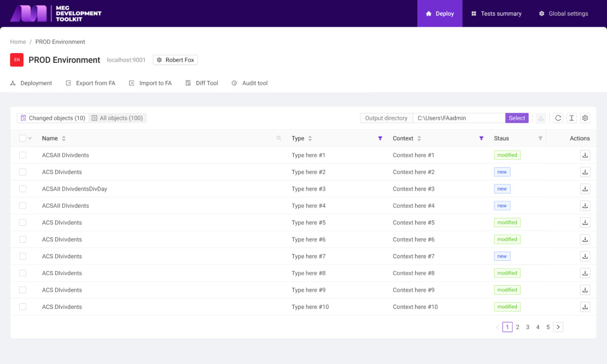
Task: Select the ACSAII DIvivdentsDivDay row checkbox
Action: coord(23,189)
